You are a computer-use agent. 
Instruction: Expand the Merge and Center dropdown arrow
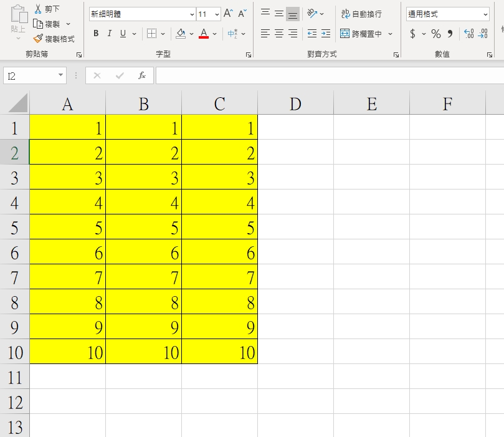[x=390, y=34]
